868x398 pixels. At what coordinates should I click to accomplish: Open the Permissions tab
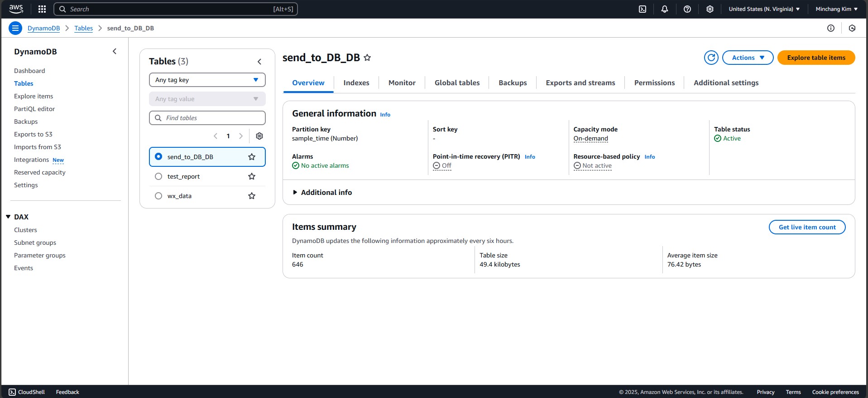pyautogui.click(x=654, y=83)
